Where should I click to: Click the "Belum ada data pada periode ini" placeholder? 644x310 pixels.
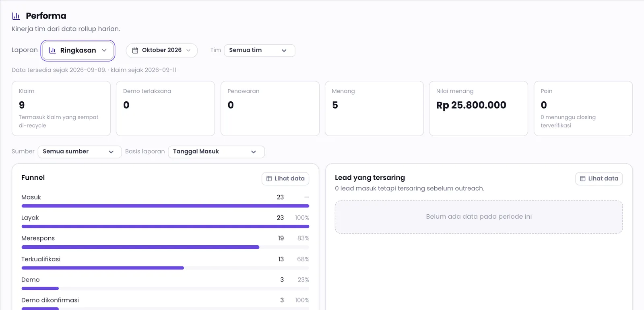[x=479, y=217]
